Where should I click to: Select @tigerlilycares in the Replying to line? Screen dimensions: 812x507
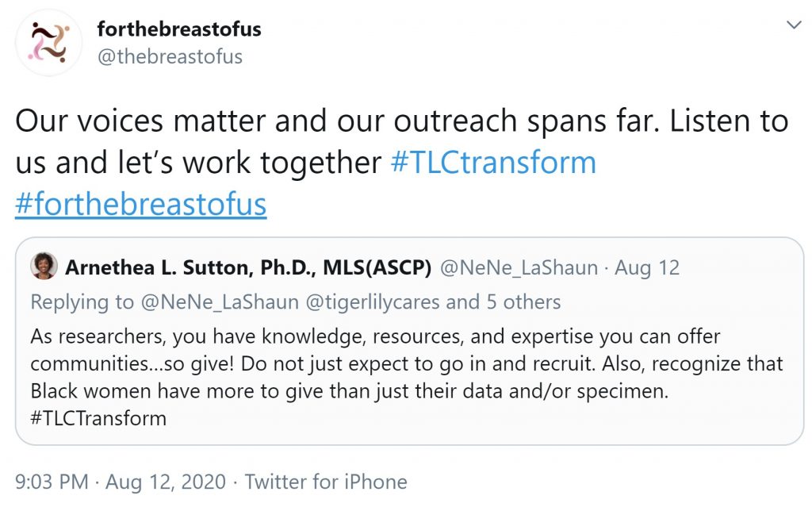click(x=373, y=302)
